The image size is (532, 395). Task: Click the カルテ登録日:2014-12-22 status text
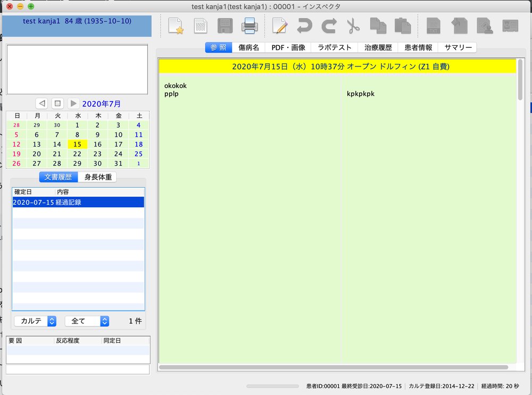[x=442, y=386]
